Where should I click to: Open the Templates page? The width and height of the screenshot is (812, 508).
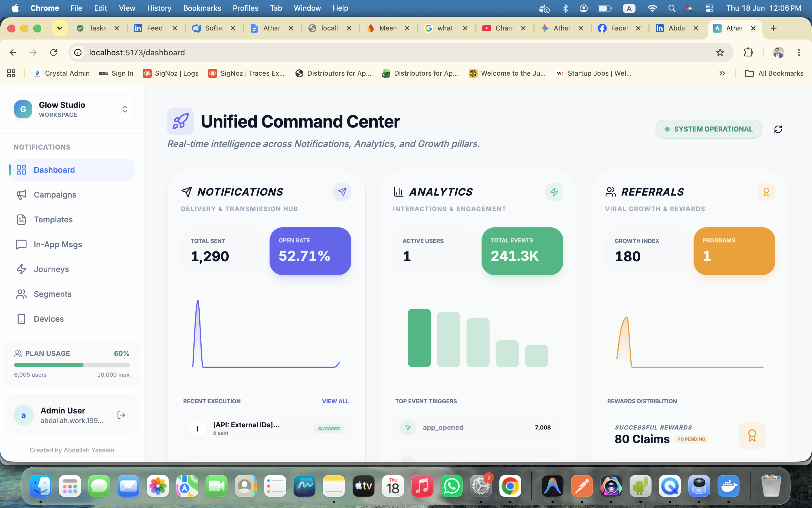pyautogui.click(x=72, y=219)
